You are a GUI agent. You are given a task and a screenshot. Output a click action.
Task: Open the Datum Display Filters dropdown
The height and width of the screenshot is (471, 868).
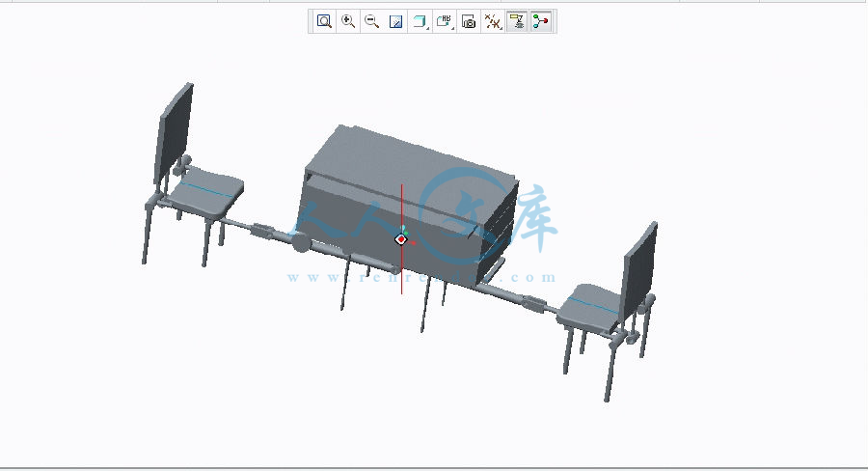[493, 21]
